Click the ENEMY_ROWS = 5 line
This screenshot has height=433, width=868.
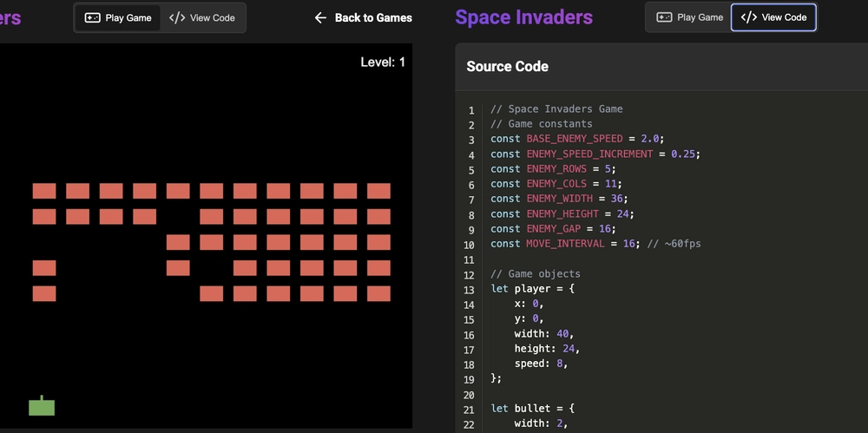(553, 169)
